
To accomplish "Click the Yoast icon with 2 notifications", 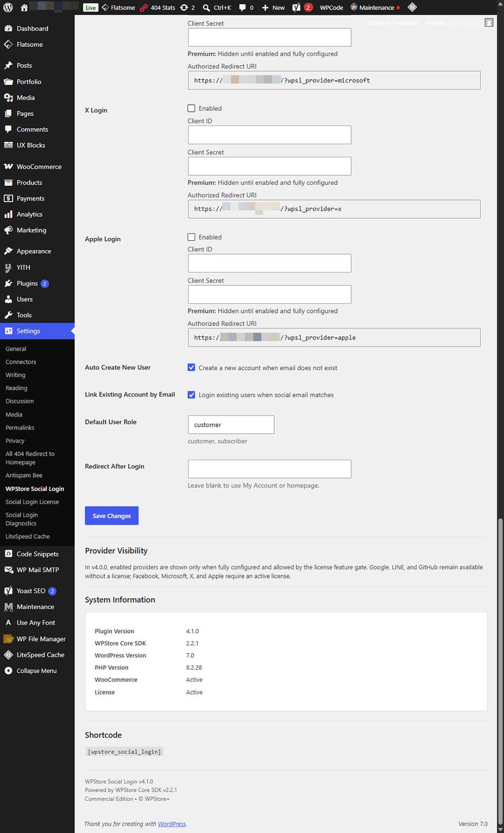I will pyautogui.click(x=302, y=8).
